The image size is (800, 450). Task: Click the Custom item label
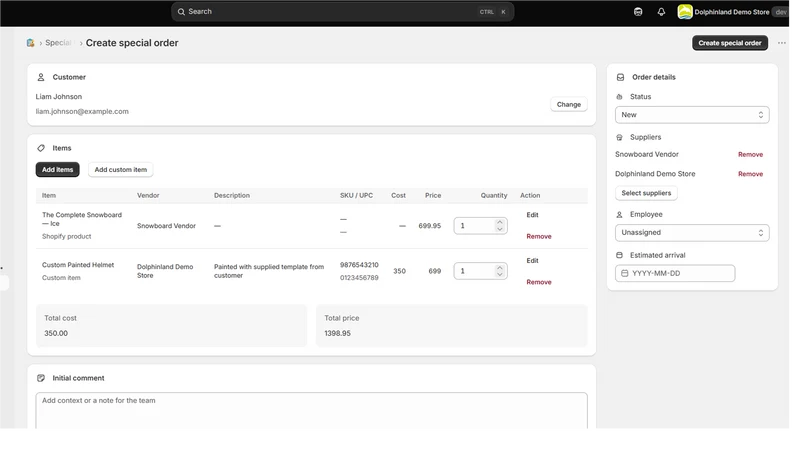pos(61,278)
